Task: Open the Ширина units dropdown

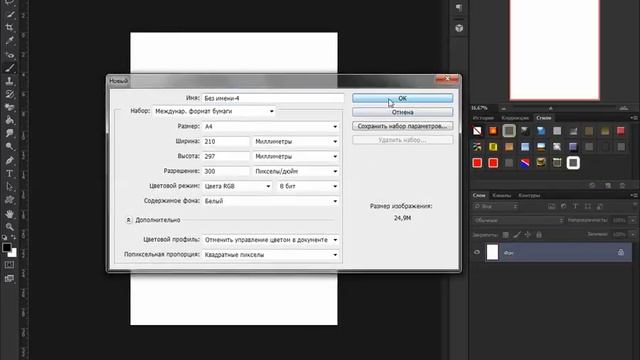Action: 296,141
